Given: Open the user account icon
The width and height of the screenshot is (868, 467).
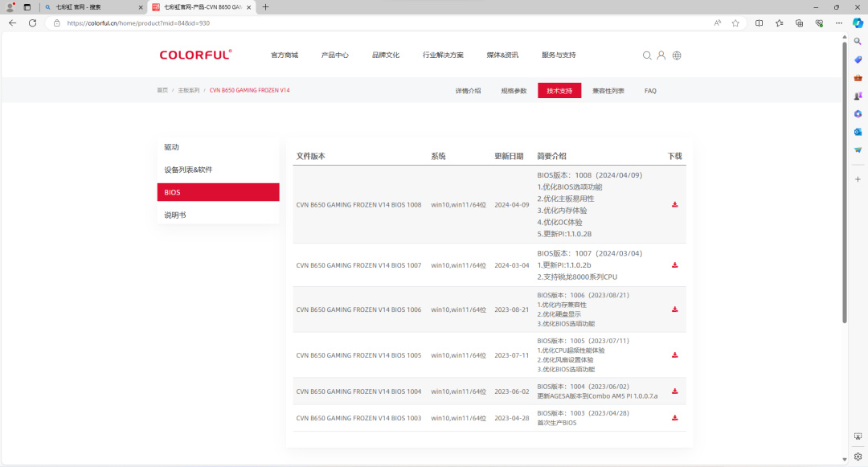Looking at the screenshot, I should point(661,55).
